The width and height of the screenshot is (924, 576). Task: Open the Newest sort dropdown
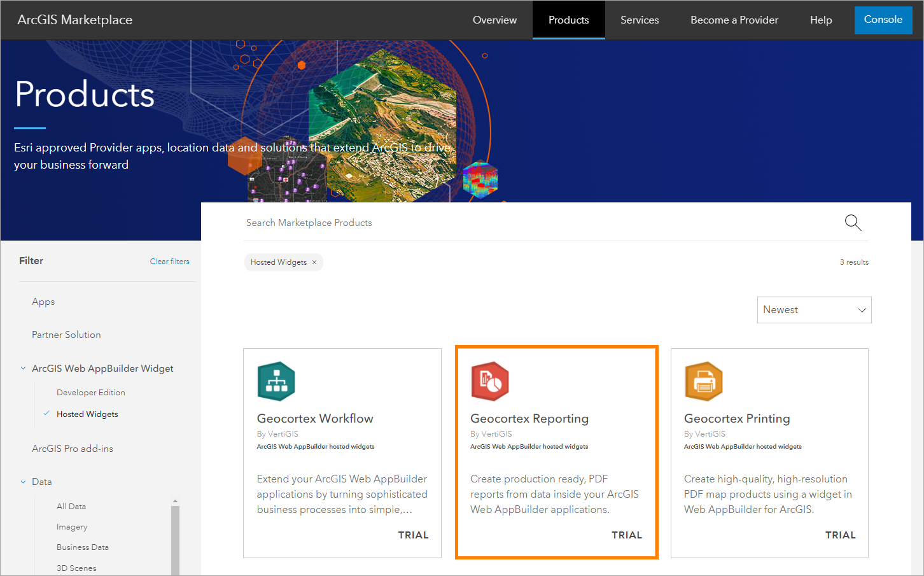coord(814,309)
